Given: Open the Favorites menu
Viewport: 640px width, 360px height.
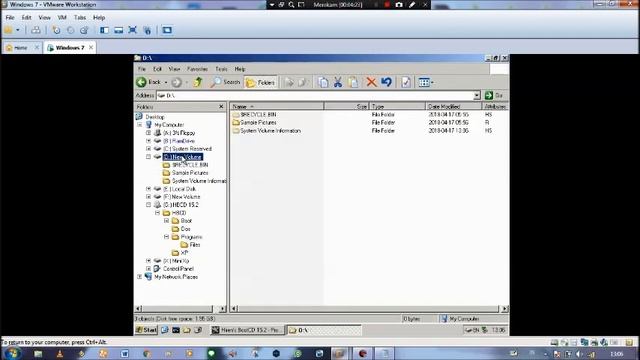Looking at the screenshot, I should point(197,69).
